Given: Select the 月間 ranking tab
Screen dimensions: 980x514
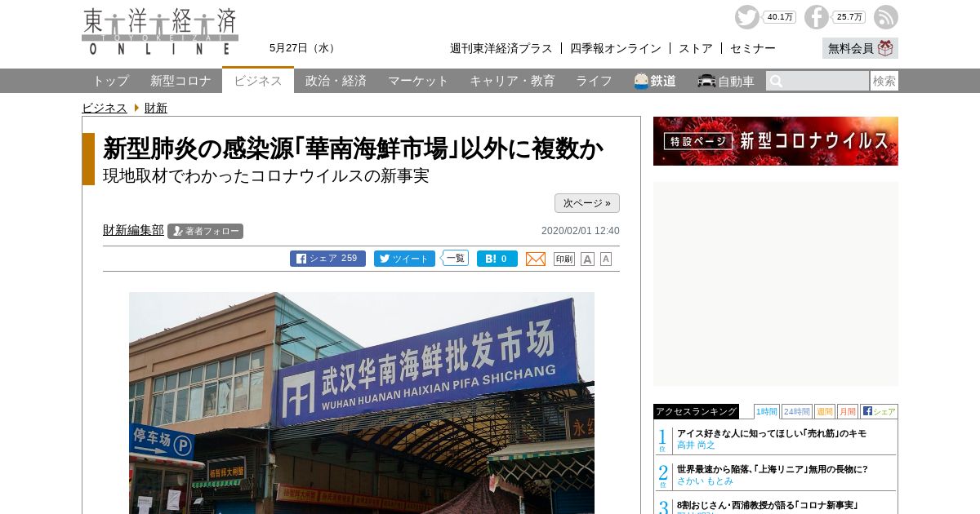Looking at the screenshot, I should tap(847, 411).
